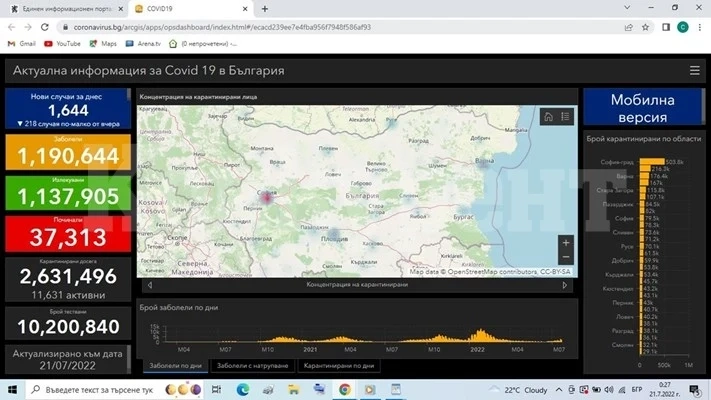Open the volume control in tray
The width and height of the screenshot is (711, 400).
609,390
